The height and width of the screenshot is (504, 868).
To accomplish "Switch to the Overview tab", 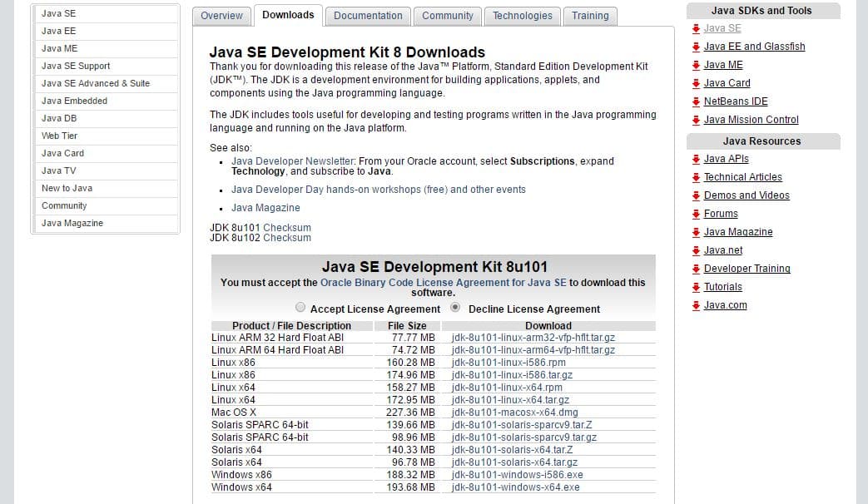I will [221, 16].
